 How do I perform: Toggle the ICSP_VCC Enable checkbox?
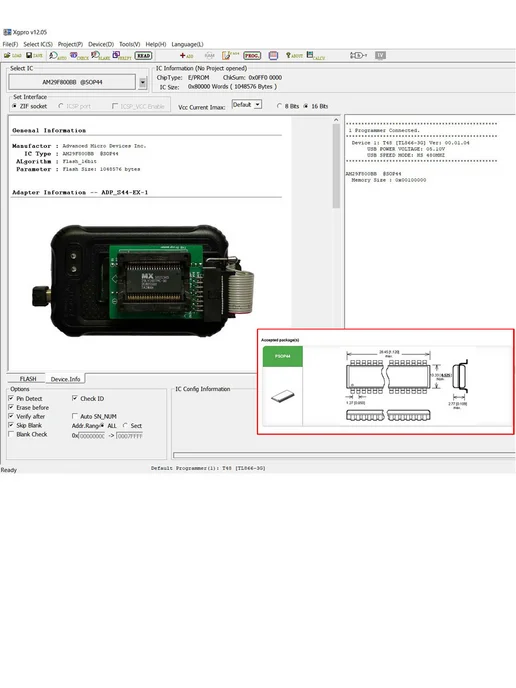(x=115, y=106)
